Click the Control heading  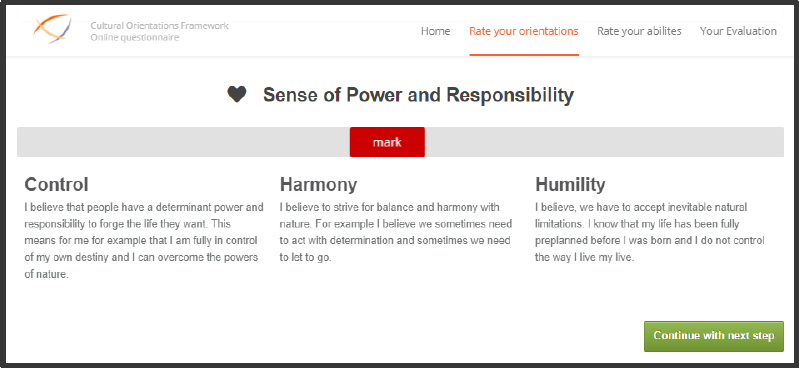(57, 185)
